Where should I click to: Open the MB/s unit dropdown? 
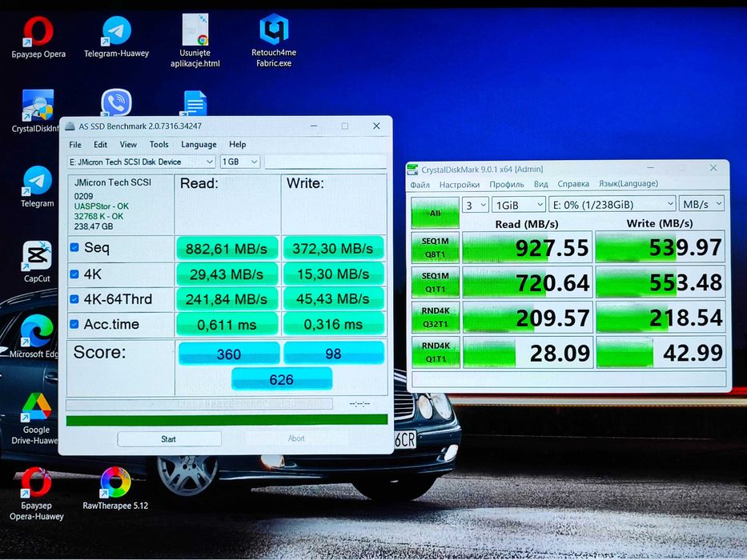(x=702, y=205)
